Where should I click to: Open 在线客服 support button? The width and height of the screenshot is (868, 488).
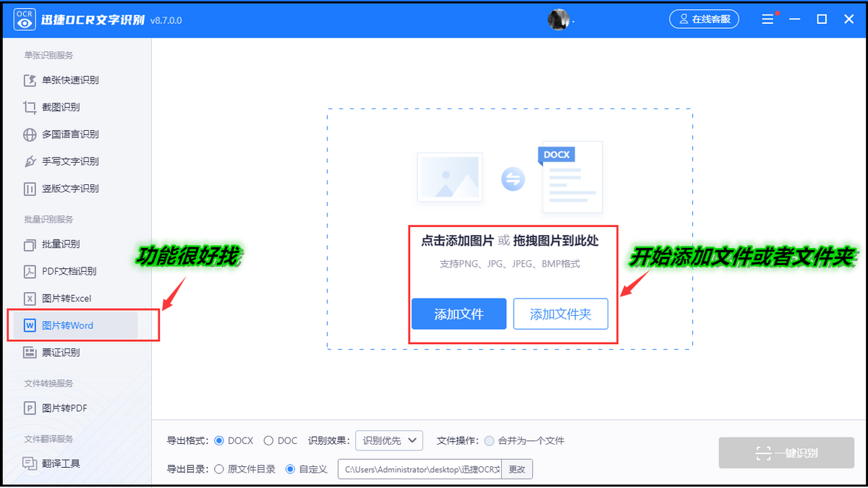click(704, 20)
